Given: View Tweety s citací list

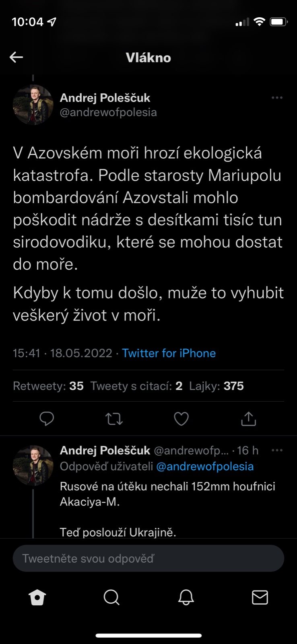Looking at the screenshot, I should 136,386.
